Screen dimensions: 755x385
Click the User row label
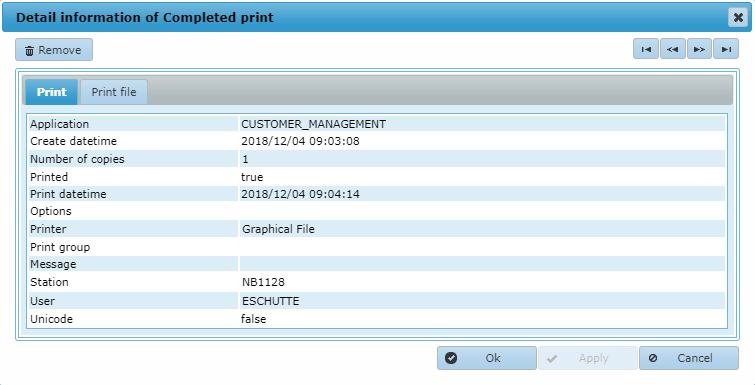tap(42, 301)
